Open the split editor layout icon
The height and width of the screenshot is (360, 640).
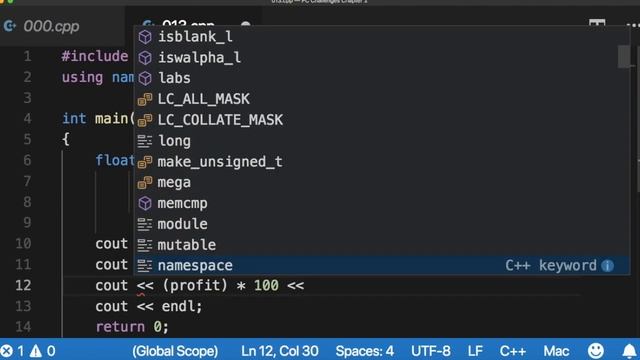pos(597,23)
